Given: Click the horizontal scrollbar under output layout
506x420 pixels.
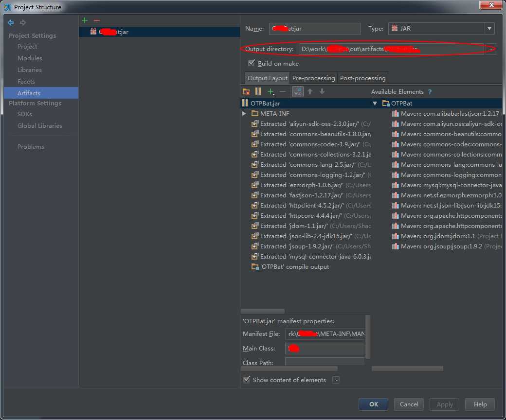Looking at the screenshot, I should [x=263, y=311].
